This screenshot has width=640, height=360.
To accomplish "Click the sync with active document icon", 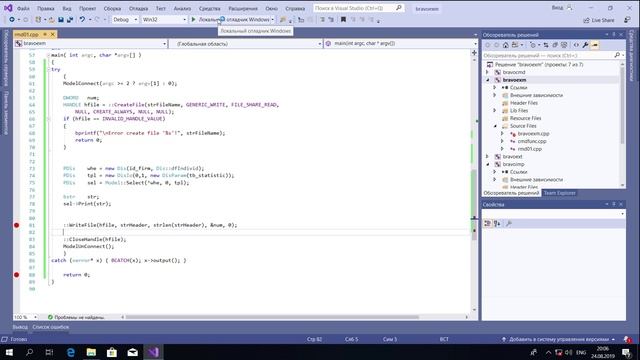I will point(546,45).
